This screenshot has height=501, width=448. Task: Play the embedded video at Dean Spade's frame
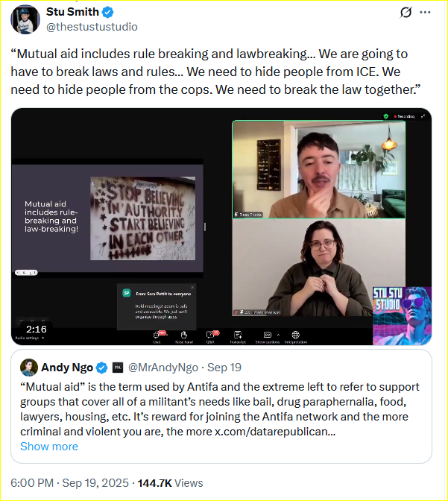pos(318,169)
